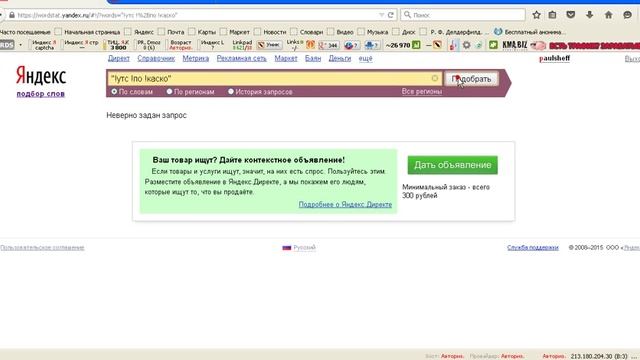Save page to Pocket icon

point(571,15)
